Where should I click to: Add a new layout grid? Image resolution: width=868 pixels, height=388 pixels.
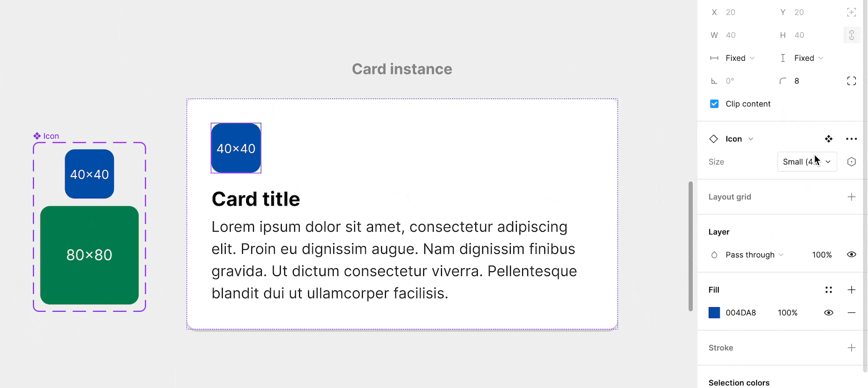pyautogui.click(x=852, y=197)
